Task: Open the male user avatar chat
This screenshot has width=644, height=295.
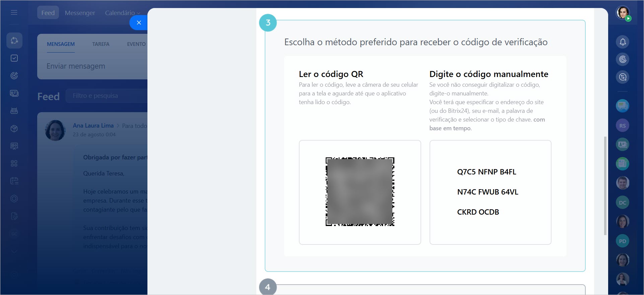Action: coord(623,183)
